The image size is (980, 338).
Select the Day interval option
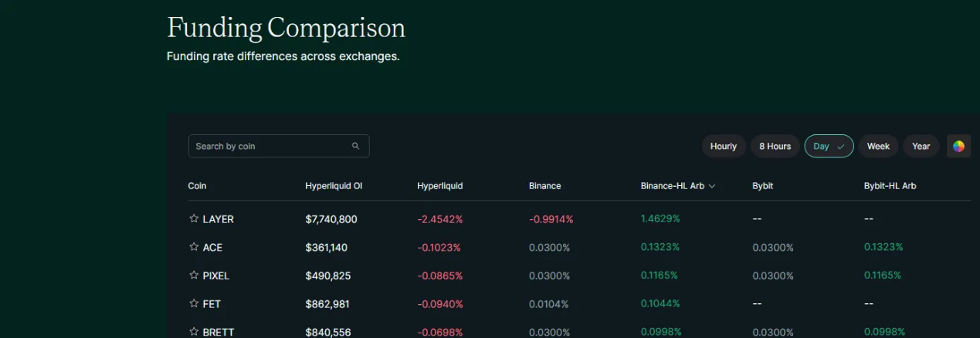[829, 146]
